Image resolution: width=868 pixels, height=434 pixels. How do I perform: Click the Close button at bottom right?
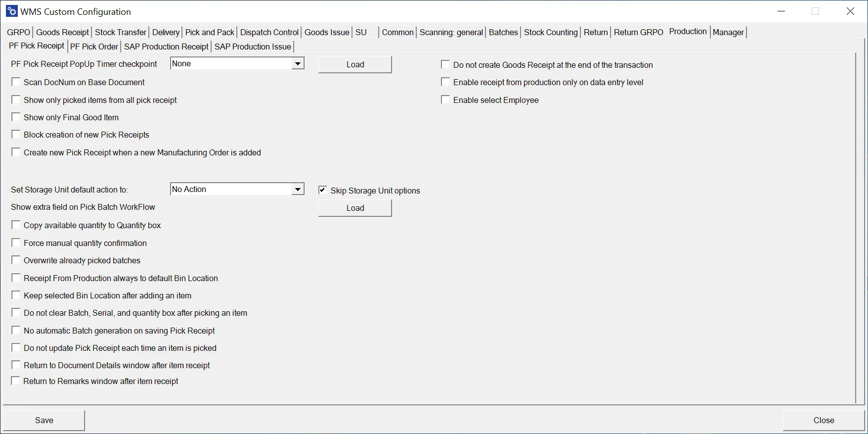pyautogui.click(x=824, y=420)
